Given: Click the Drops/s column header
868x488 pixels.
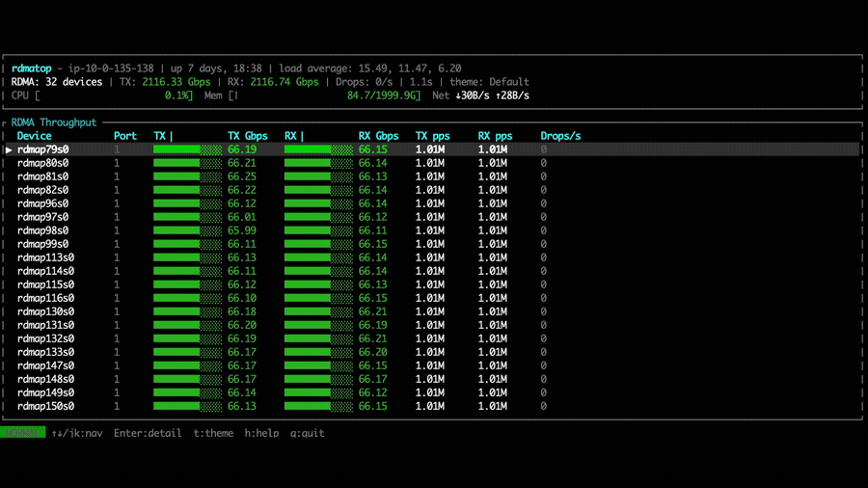Looking at the screenshot, I should click(x=560, y=136).
